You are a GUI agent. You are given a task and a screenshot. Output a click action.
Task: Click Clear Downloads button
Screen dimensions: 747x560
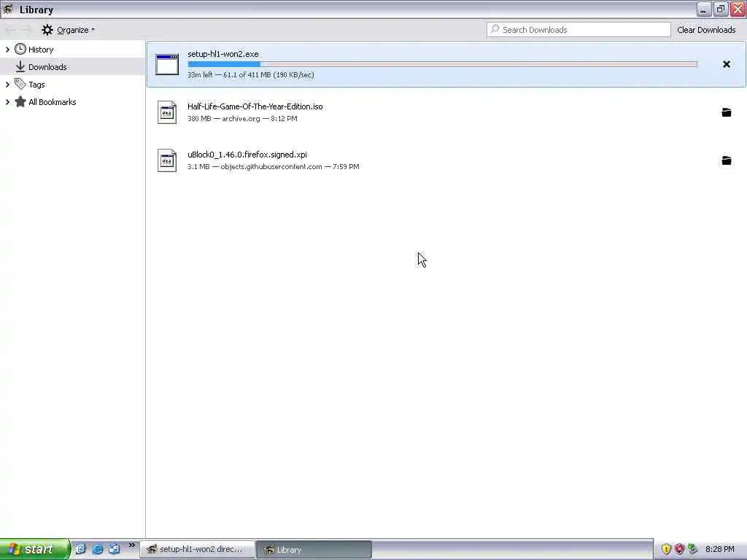[x=706, y=29]
